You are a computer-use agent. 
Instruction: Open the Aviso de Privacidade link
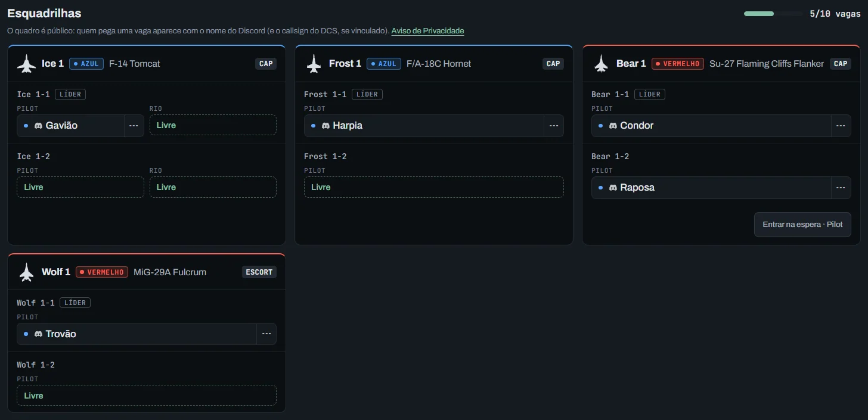click(427, 31)
